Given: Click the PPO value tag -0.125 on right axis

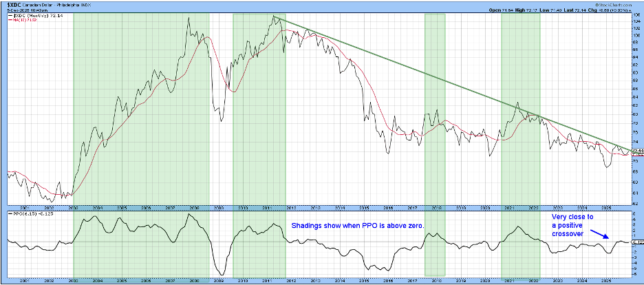Looking at the screenshot, I should pos(637,242).
